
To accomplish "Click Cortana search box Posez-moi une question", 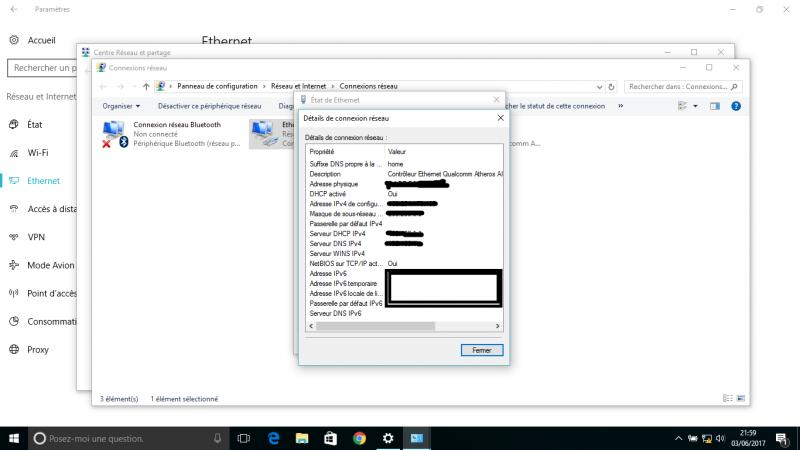I will coord(129,438).
